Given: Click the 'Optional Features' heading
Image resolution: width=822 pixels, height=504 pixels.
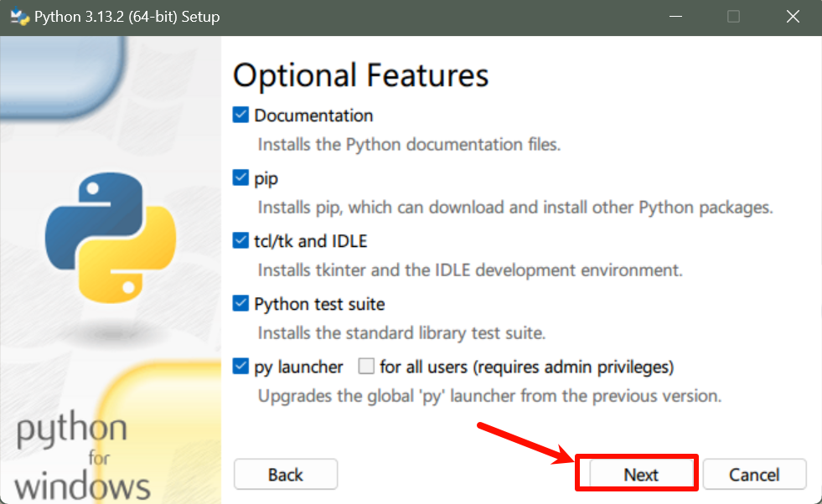Looking at the screenshot, I should [x=360, y=75].
